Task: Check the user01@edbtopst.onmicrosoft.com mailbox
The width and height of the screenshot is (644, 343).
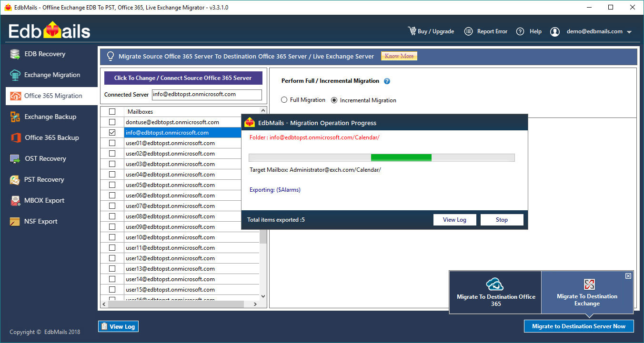Action: [112, 143]
